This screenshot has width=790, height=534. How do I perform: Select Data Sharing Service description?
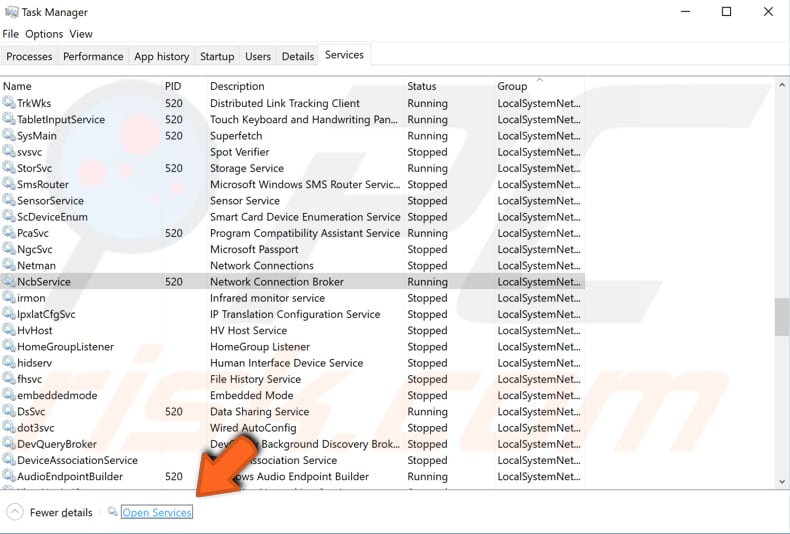coord(259,412)
